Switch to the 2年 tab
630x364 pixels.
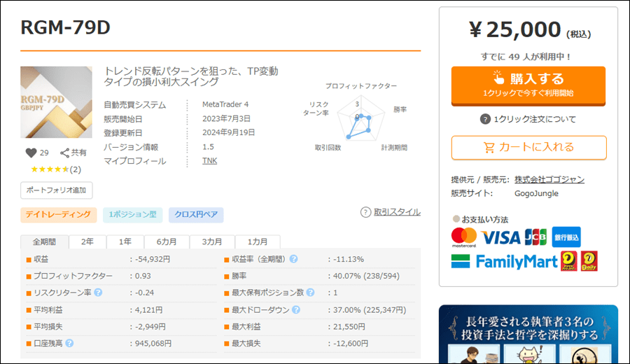[87, 242]
